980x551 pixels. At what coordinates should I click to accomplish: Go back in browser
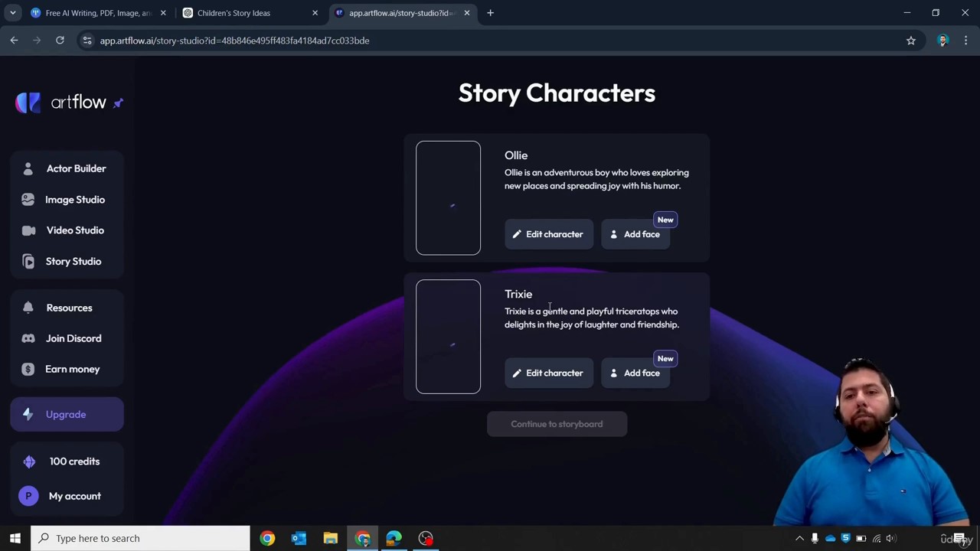14,41
